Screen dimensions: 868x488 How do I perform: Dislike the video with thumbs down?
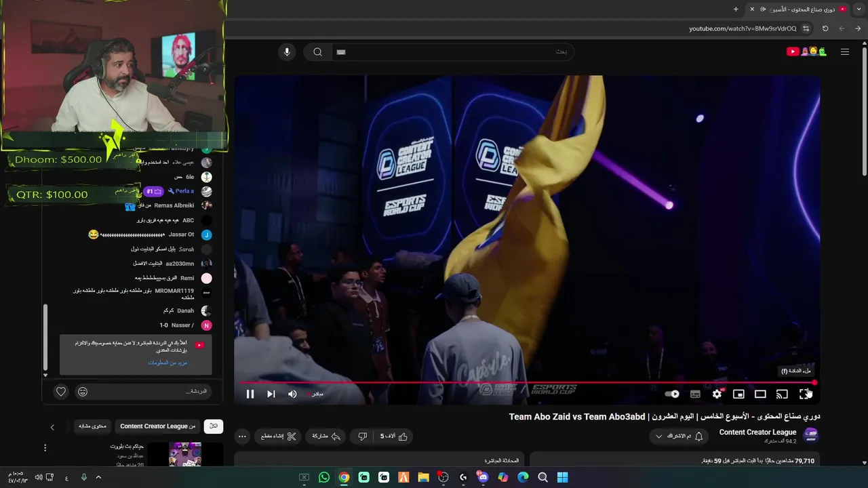363,436
